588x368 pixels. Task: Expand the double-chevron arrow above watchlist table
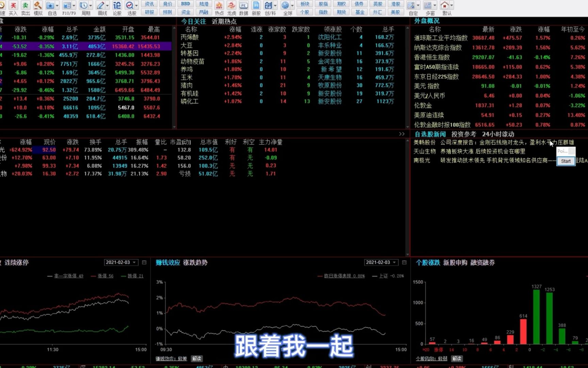point(402,134)
